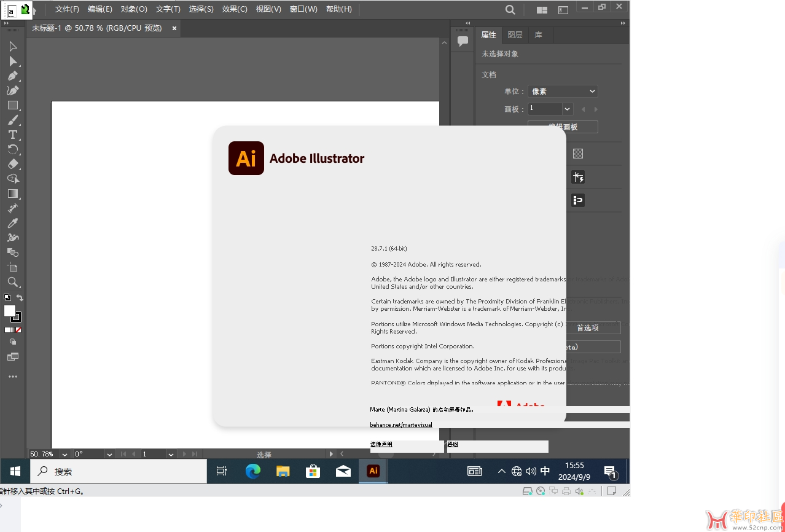Reset to default fill and stroke
This screenshot has width=785, height=532.
(7, 297)
